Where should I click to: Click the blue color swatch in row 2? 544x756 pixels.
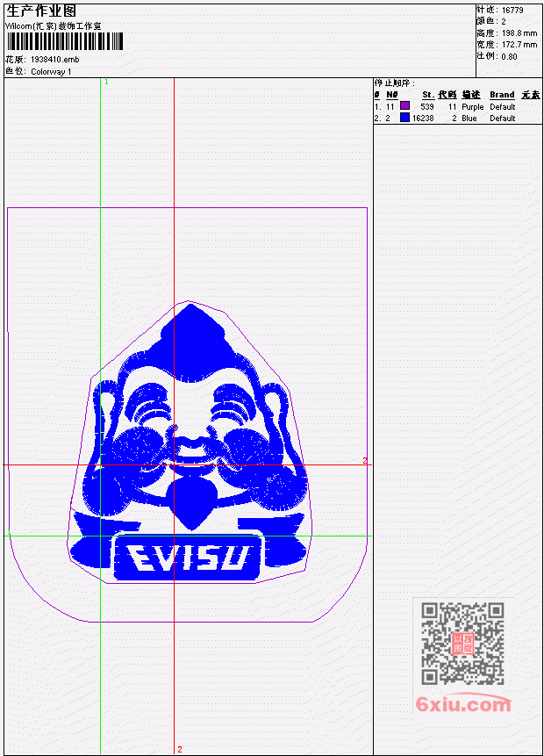[404, 117]
